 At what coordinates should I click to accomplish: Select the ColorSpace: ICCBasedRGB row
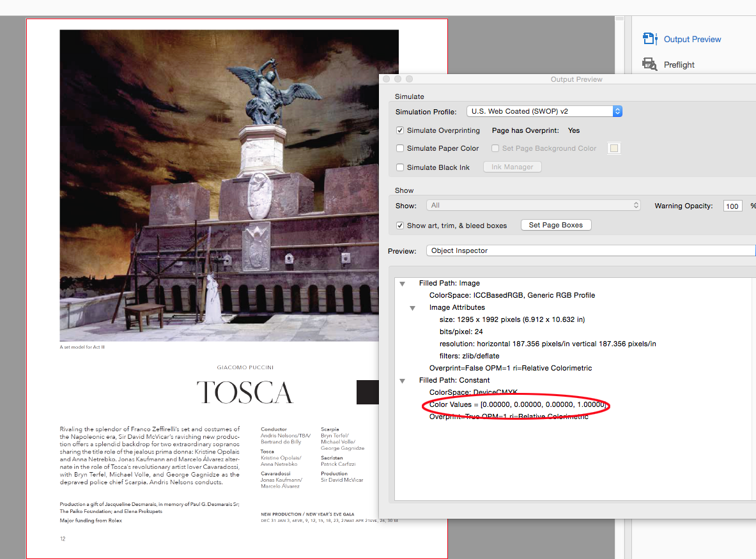[512, 295]
